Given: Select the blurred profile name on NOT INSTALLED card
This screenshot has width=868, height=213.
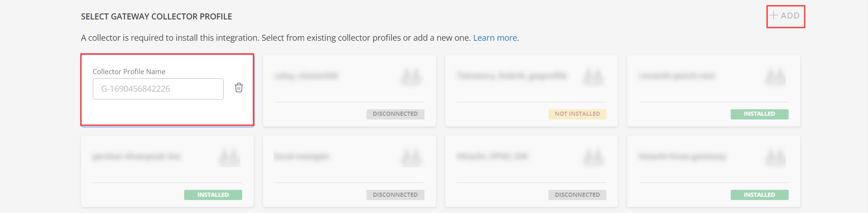Looking at the screenshot, I should (x=511, y=75).
